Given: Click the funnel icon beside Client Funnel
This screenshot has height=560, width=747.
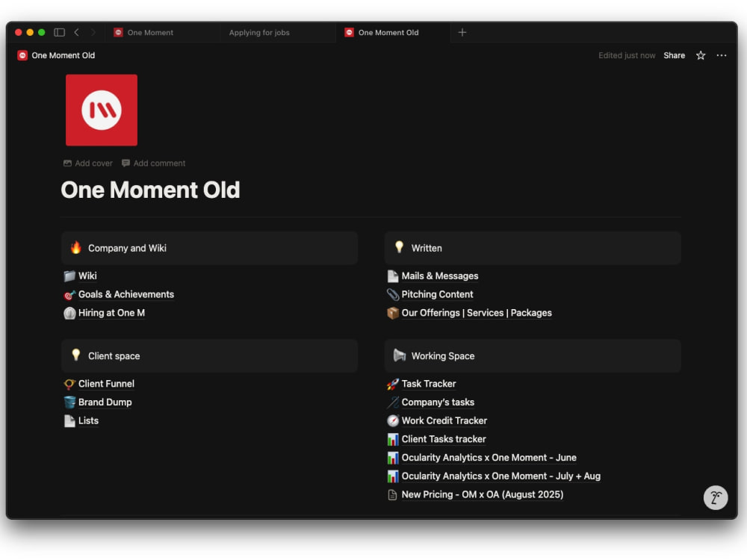Looking at the screenshot, I should tap(69, 384).
